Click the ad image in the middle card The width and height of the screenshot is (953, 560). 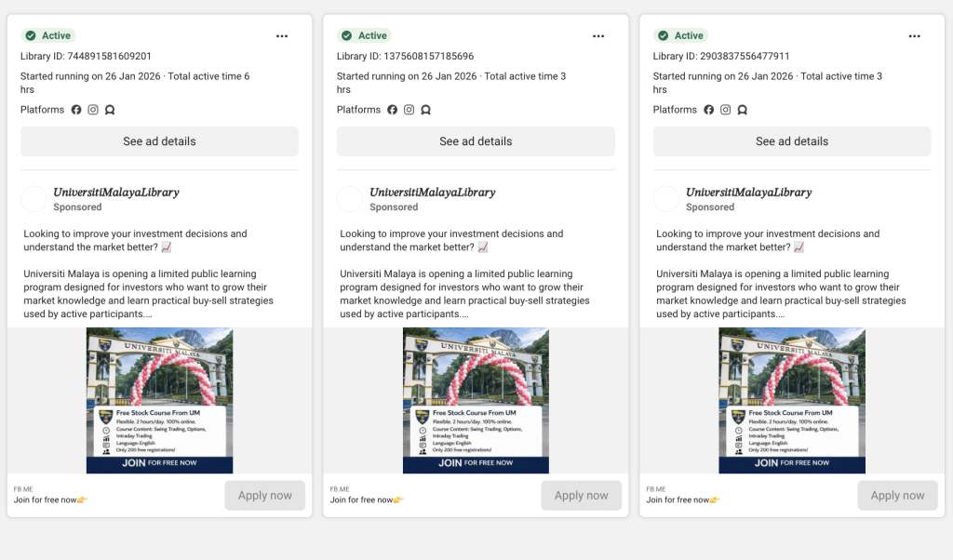click(476, 400)
